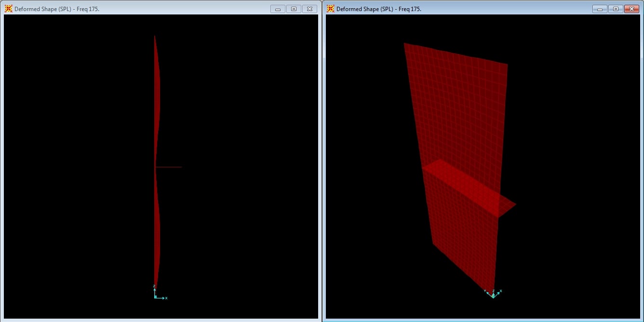Click the Z axis label in left view
This screenshot has width=644, height=322.
[x=154, y=286]
